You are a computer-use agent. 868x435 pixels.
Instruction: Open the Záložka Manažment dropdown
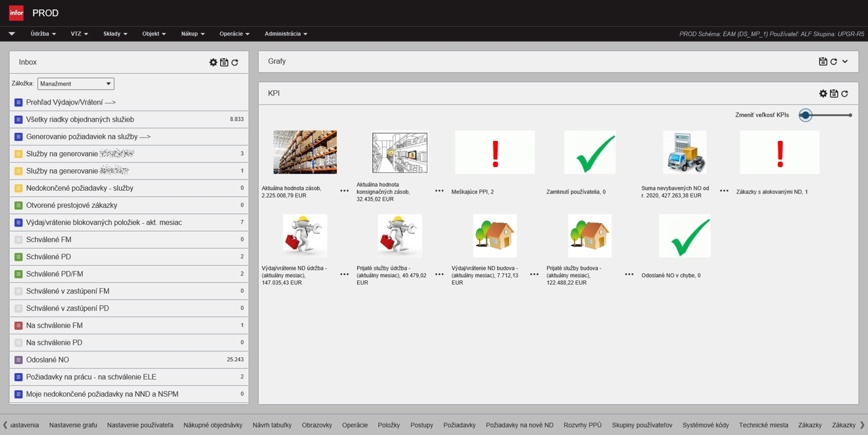click(x=76, y=84)
